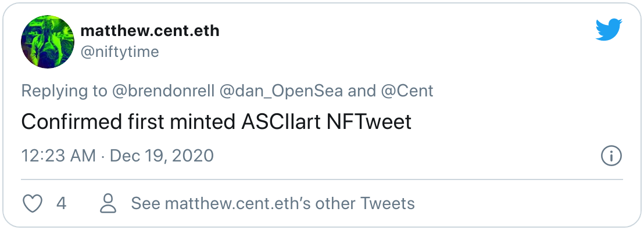644x230 pixels.
Task: Click the divider above the like row
Action: pyautogui.click(x=322, y=179)
